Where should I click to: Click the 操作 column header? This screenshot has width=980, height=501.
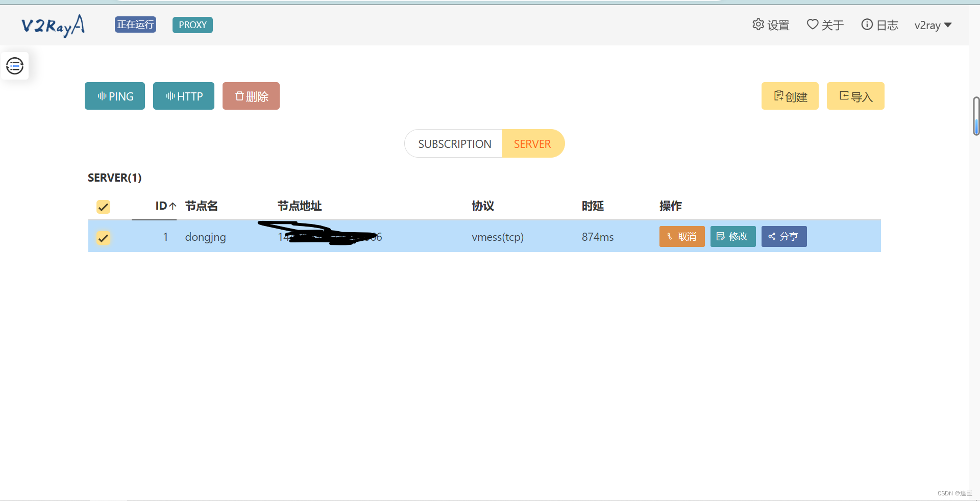[x=671, y=206]
